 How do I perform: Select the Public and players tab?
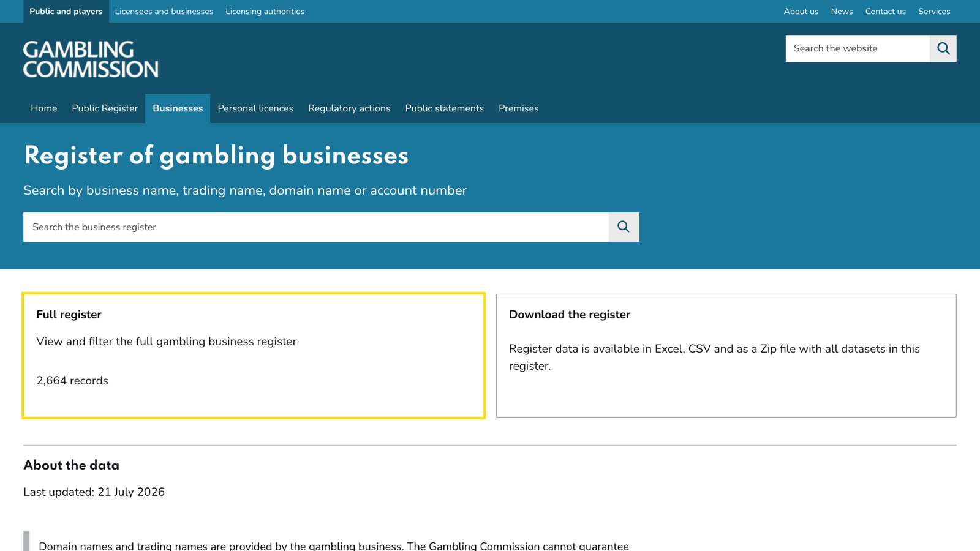pyautogui.click(x=66, y=12)
